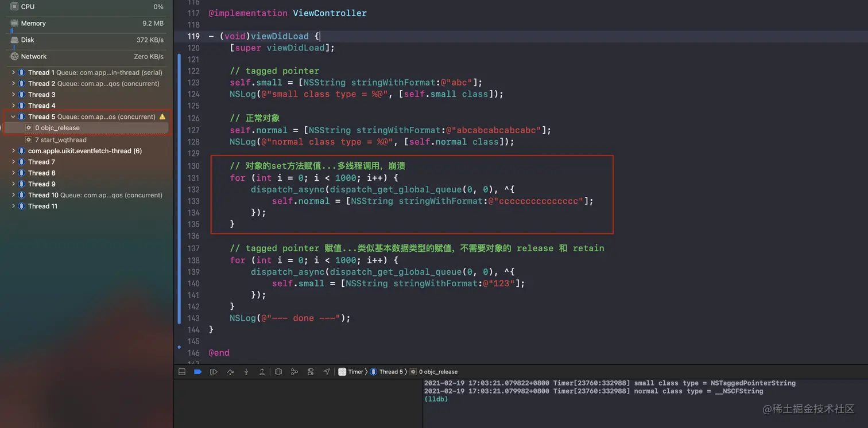The image size is (868, 428).
Task: Expand com.apple.uikit.eventfetch-thread row
Action: (13, 151)
